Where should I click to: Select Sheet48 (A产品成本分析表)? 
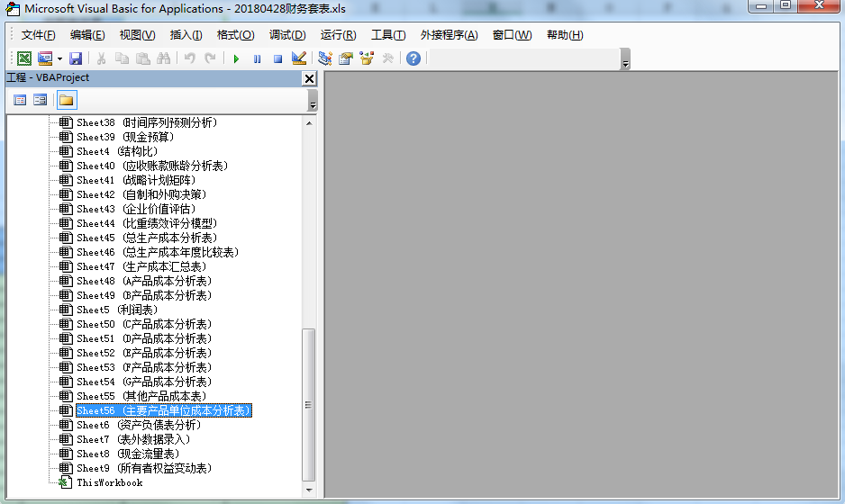point(144,281)
